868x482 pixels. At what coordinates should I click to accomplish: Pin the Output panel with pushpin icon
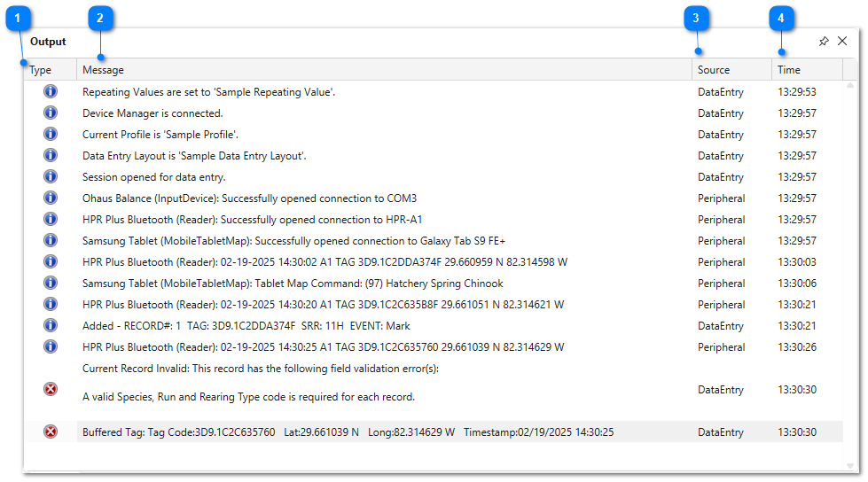click(x=824, y=41)
